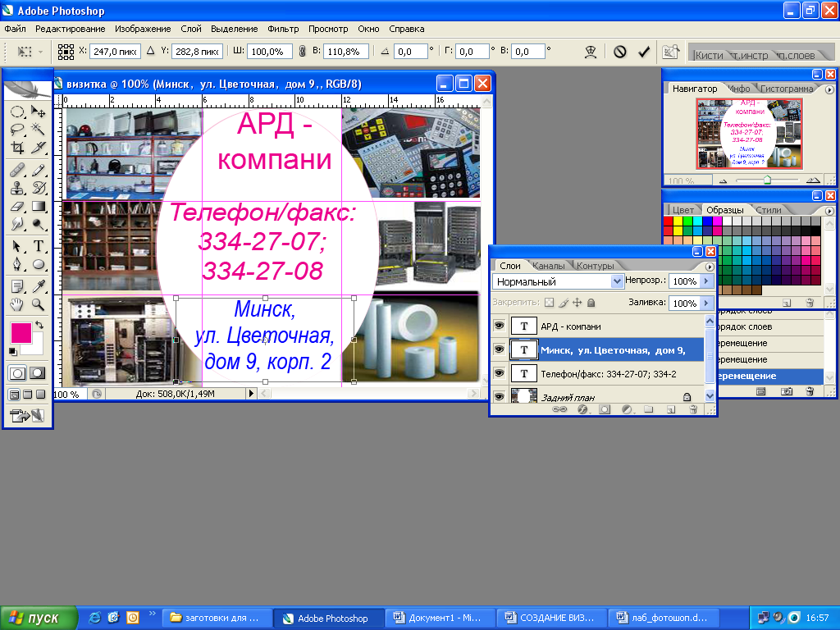
Task: Reset default foreground and background colors
Action: click(13, 352)
